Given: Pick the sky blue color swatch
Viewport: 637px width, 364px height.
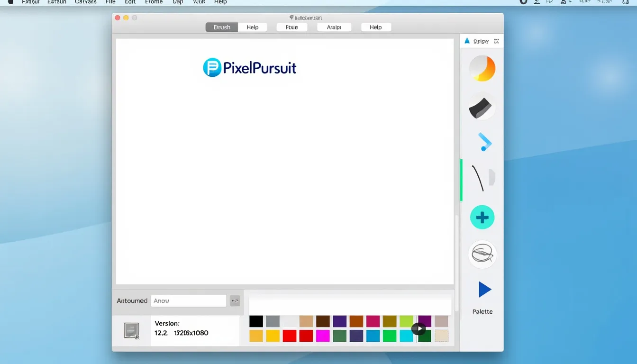Looking at the screenshot, I should click(x=373, y=336).
